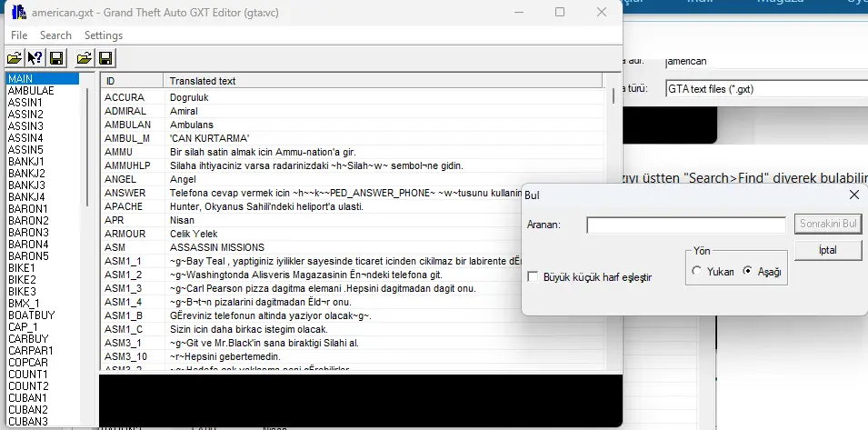Viewport: 868px width, 430px height.
Task: Select the BARON2 section
Action: pos(43,220)
